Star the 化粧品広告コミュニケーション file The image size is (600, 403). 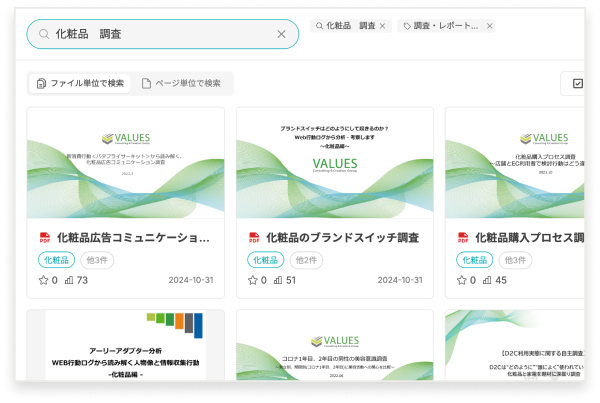(43, 280)
